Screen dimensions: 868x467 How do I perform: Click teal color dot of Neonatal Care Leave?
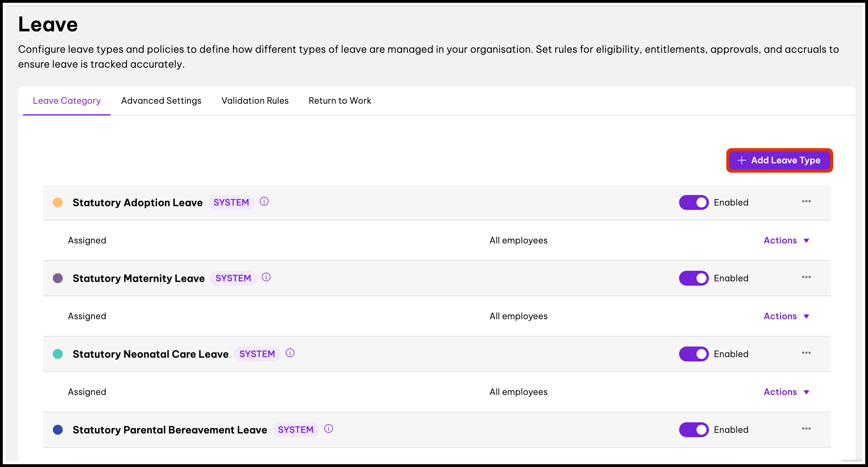tap(58, 354)
